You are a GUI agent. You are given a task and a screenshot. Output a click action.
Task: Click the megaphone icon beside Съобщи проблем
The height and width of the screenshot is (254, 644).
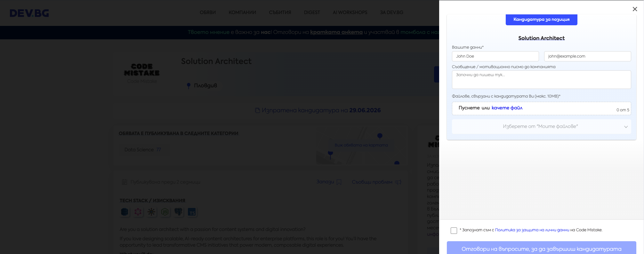(x=398, y=182)
